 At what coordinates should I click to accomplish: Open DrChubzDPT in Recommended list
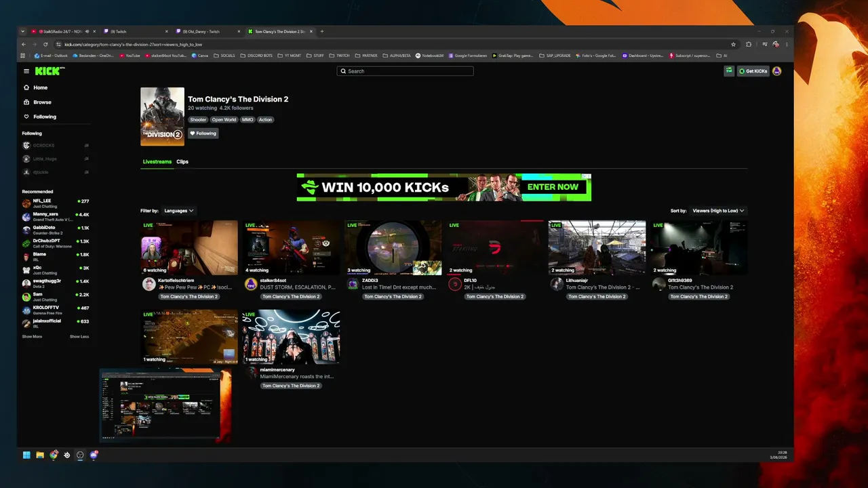(56, 243)
